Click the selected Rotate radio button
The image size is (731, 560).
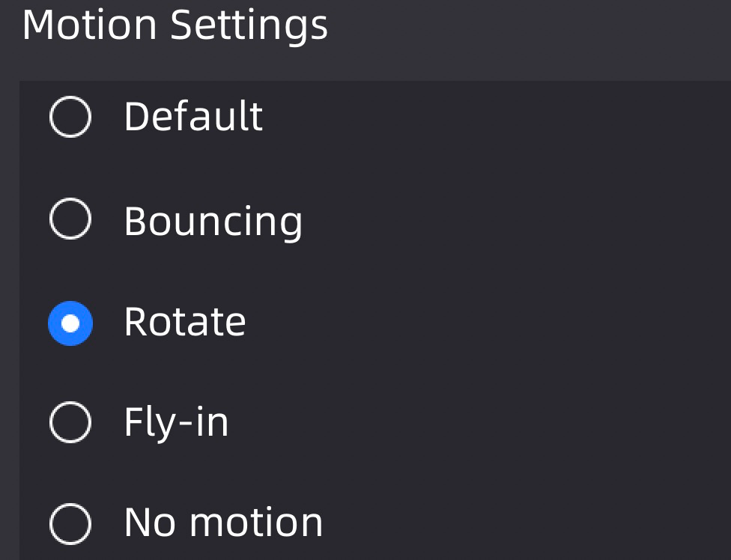pyautogui.click(x=70, y=323)
